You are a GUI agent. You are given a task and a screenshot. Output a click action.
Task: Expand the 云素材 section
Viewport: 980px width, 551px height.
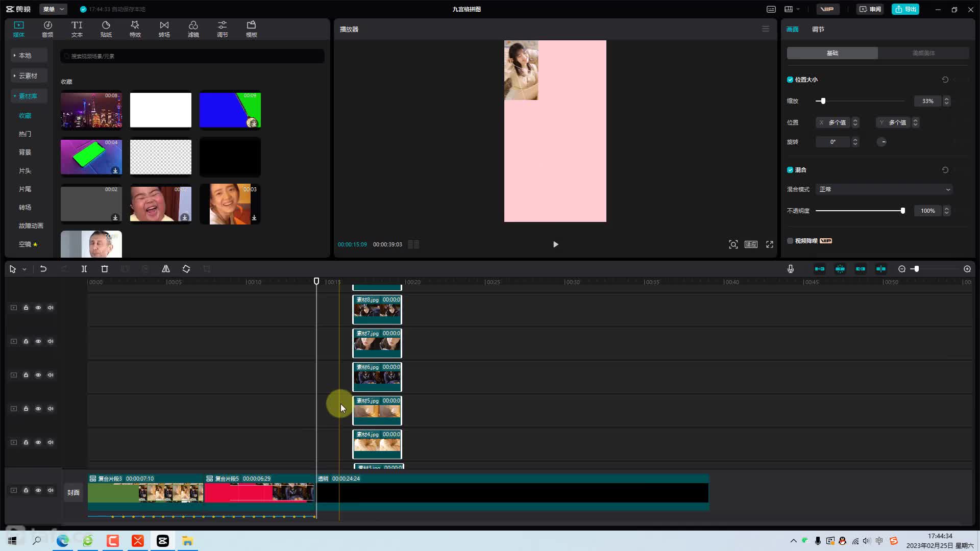pos(29,76)
